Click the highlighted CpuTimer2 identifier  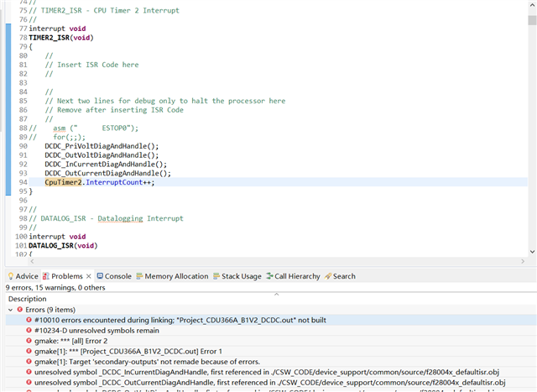coord(64,182)
